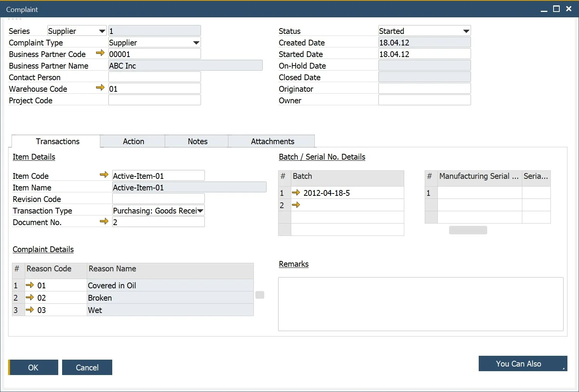The height and width of the screenshot is (392, 579).
Task: Click Document No. link arrow
Action: tap(104, 221)
